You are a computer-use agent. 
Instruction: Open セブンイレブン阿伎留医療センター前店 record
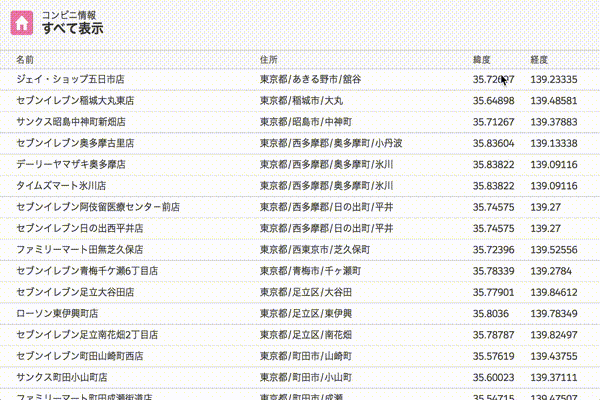pos(98,207)
